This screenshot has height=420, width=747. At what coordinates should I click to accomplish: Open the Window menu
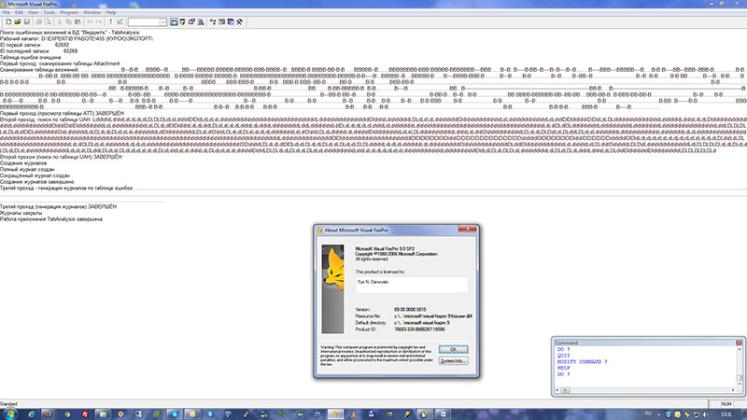(92, 12)
